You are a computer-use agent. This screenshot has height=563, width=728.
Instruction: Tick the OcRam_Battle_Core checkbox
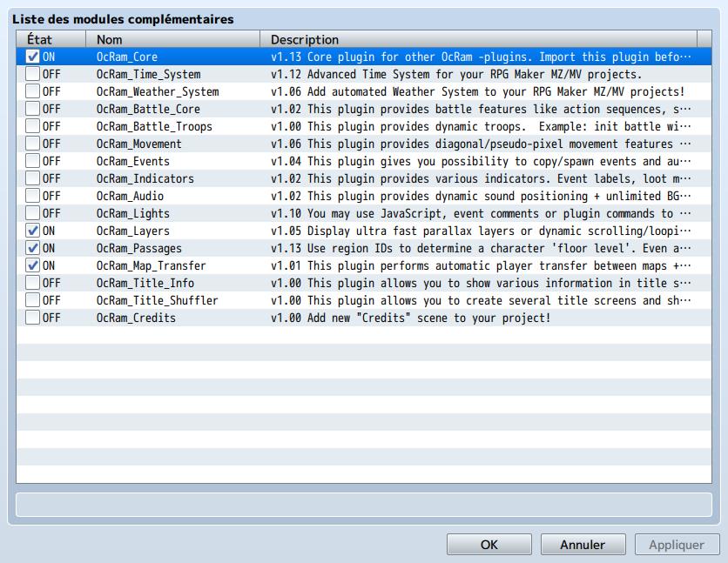click(32, 109)
